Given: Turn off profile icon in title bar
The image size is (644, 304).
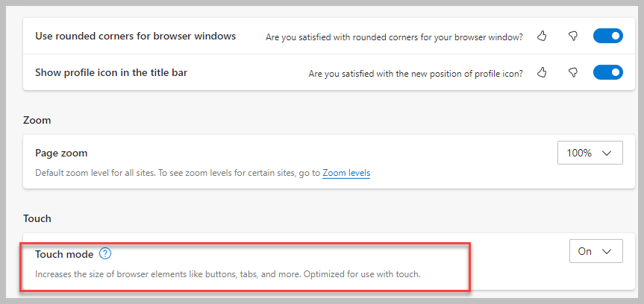Looking at the screenshot, I should pos(607,73).
